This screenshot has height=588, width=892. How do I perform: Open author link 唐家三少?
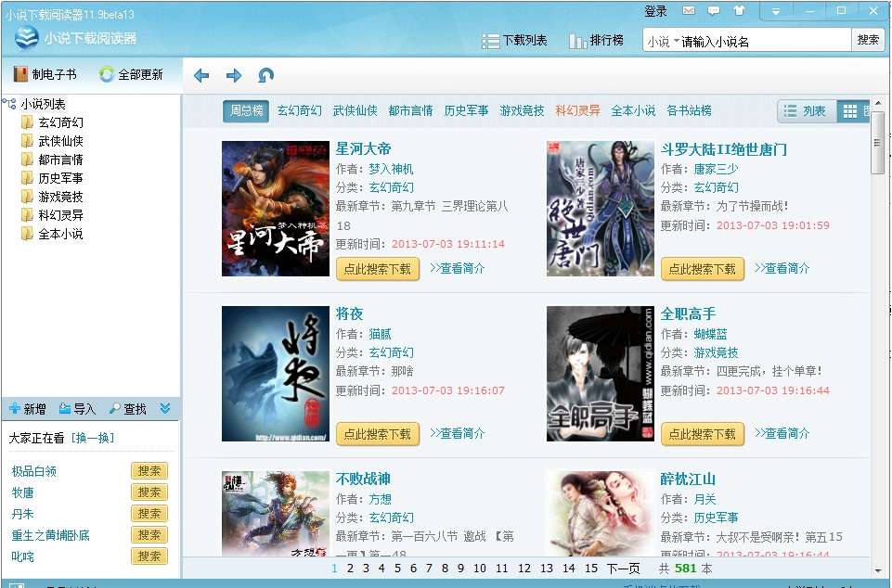click(x=717, y=169)
